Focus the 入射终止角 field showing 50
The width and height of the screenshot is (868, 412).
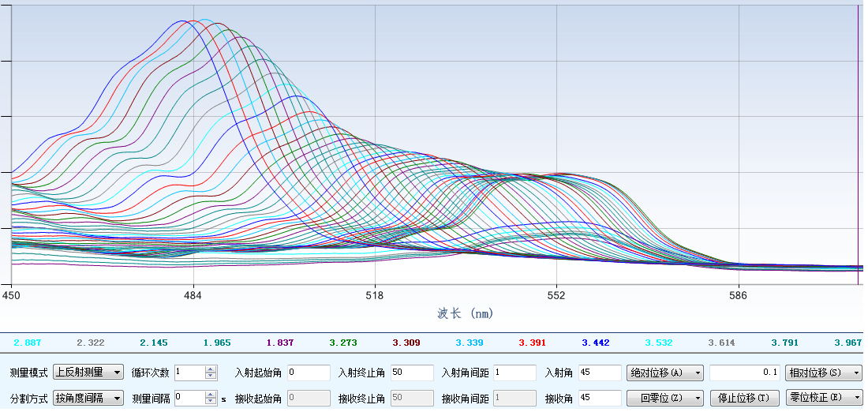click(412, 373)
